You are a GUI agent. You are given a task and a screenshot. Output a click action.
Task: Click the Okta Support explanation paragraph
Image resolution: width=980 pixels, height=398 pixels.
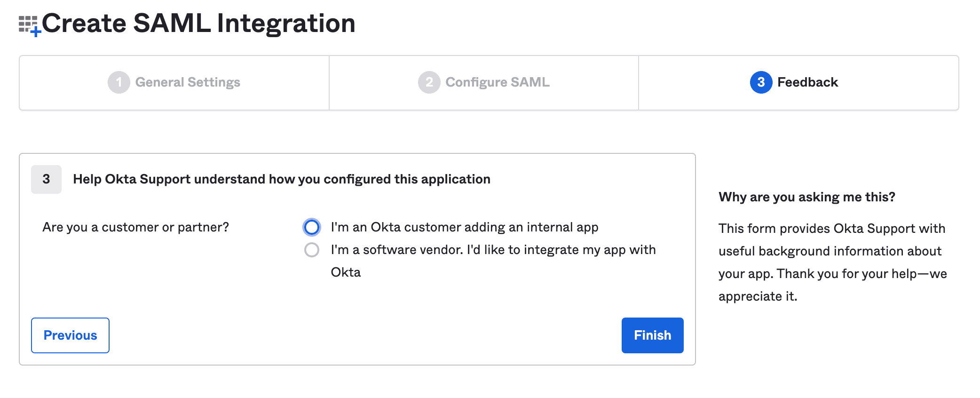(x=832, y=262)
